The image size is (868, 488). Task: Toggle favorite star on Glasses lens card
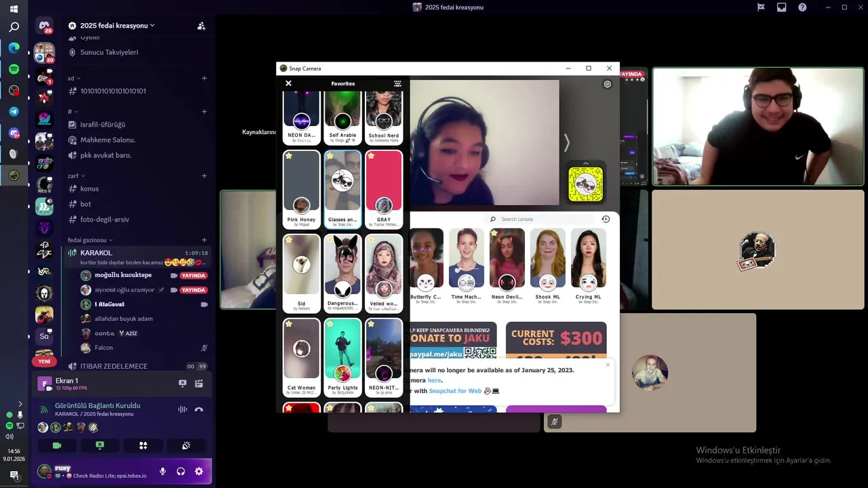[330, 155]
